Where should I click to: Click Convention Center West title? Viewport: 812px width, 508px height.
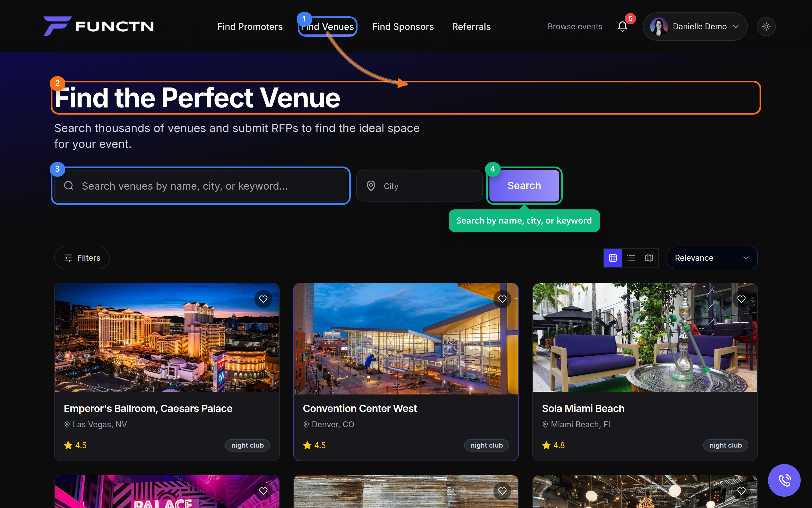[360, 409]
